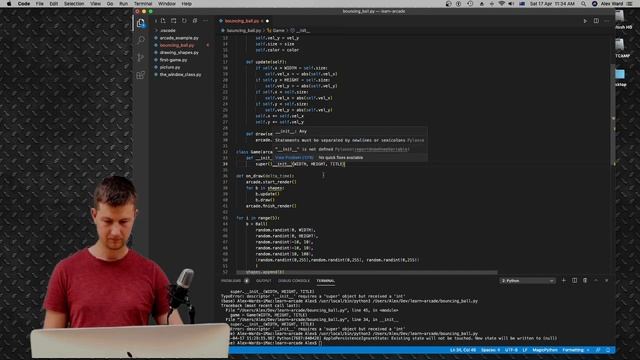Viewport: 640px width, 360px height.
Task: Switch to the DEBUG CONSOLE tab
Action: pyautogui.click(x=294, y=281)
